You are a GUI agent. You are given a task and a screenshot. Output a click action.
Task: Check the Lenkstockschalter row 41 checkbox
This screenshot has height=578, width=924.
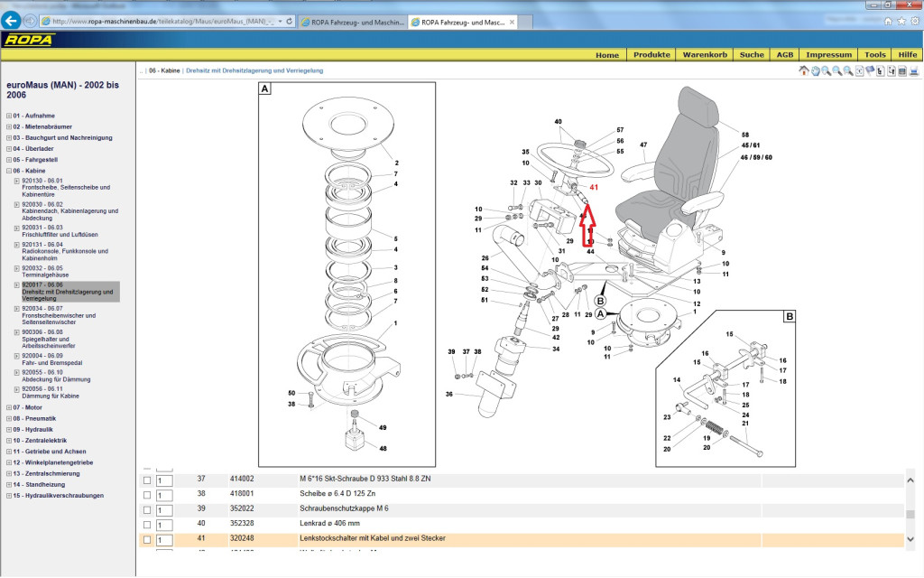147,539
